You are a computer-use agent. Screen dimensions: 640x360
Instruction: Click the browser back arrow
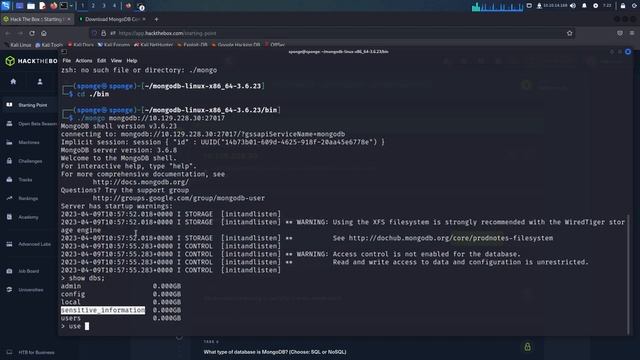click(8, 33)
